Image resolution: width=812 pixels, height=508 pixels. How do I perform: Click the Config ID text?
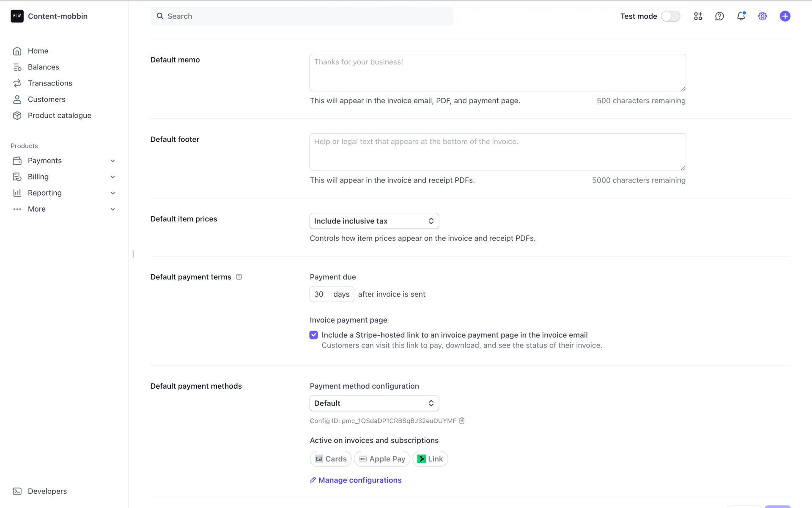tap(383, 421)
